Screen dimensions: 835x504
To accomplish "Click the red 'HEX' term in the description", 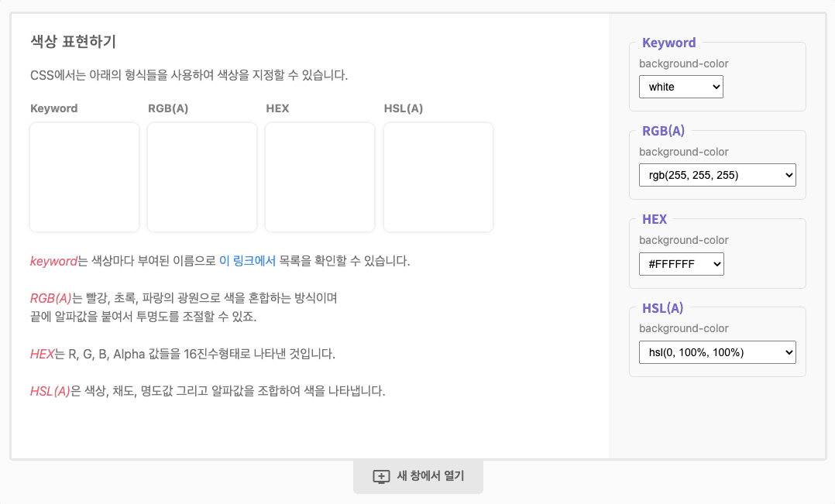I will (x=42, y=354).
